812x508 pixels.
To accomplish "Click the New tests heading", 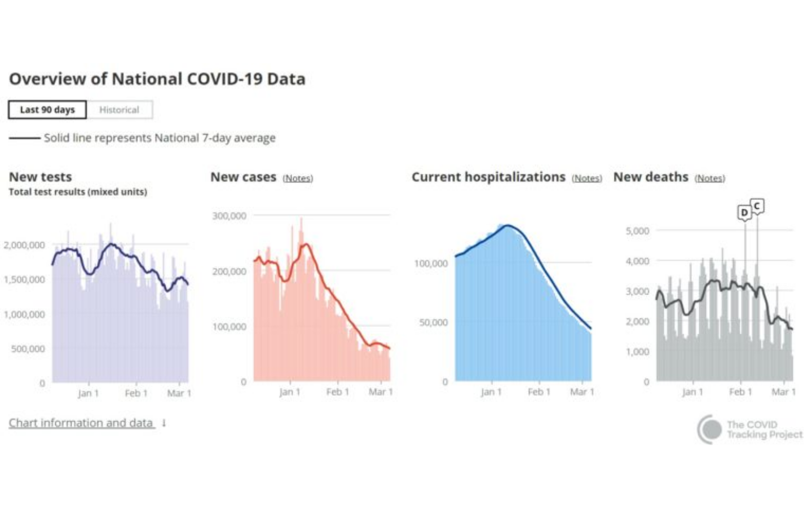I will (x=41, y=177).
